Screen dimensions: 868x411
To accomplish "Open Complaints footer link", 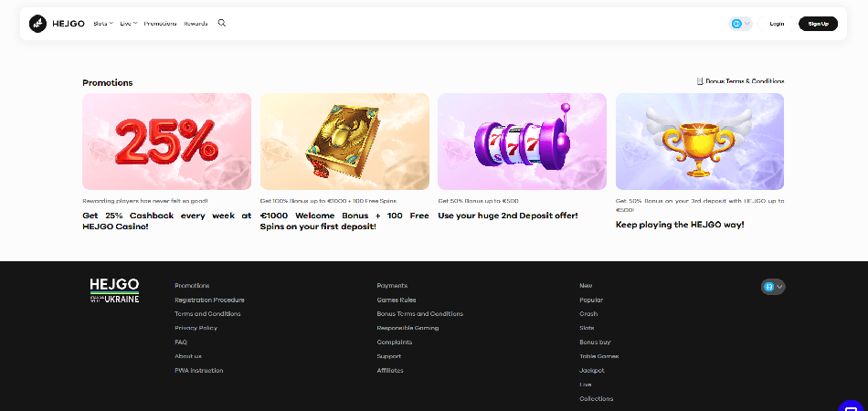I will click(394, 342).
